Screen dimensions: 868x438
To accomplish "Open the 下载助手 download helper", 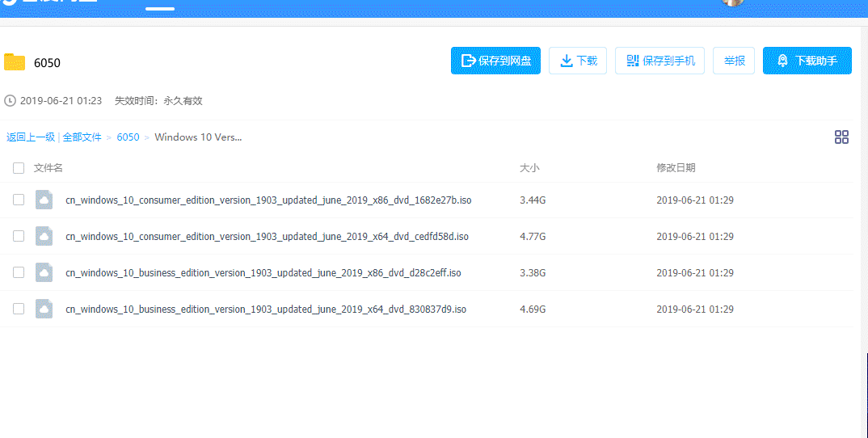I will (807, 61).
